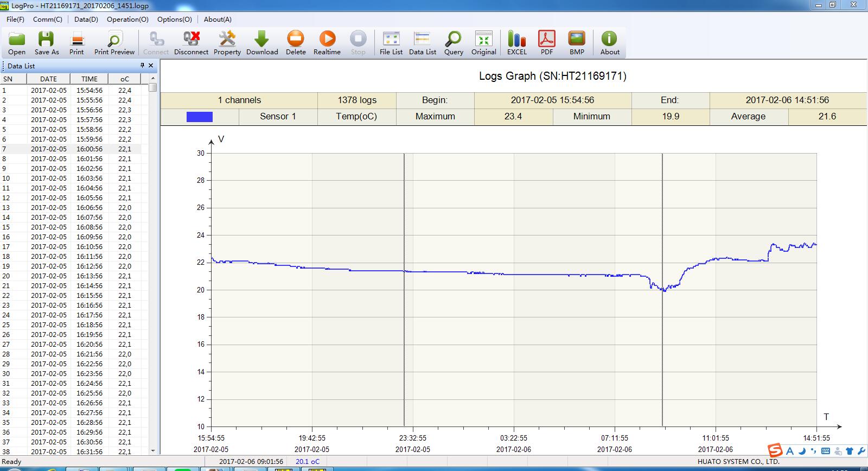Image resolution: width=868 pixels, height=471 pixels.
Task: Open the Comm(C) menu
Action: (48, 19)
